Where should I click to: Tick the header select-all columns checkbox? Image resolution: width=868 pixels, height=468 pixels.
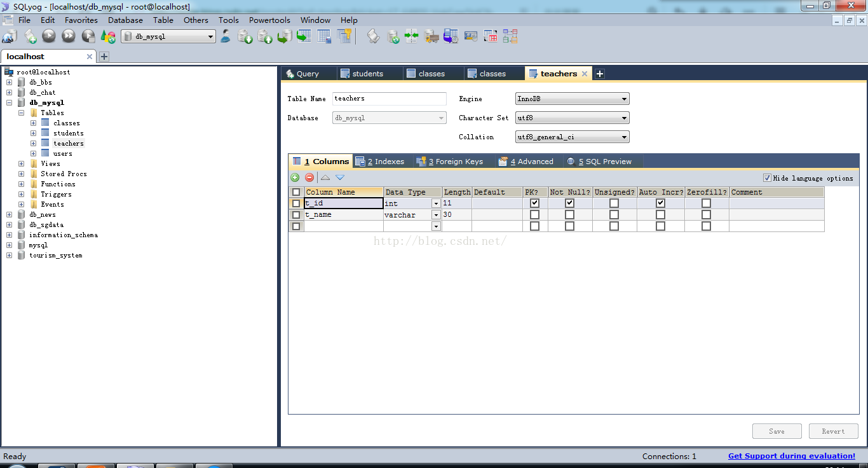296,192
